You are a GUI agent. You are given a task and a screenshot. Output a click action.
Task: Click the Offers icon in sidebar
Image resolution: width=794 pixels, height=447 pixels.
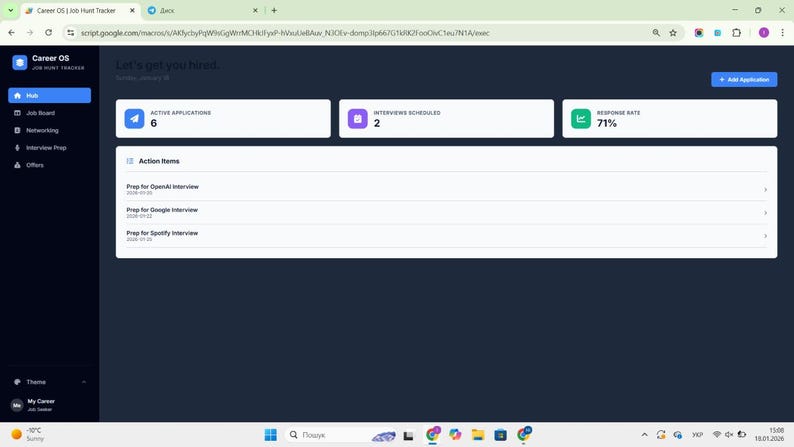click(x=17, y=165)
